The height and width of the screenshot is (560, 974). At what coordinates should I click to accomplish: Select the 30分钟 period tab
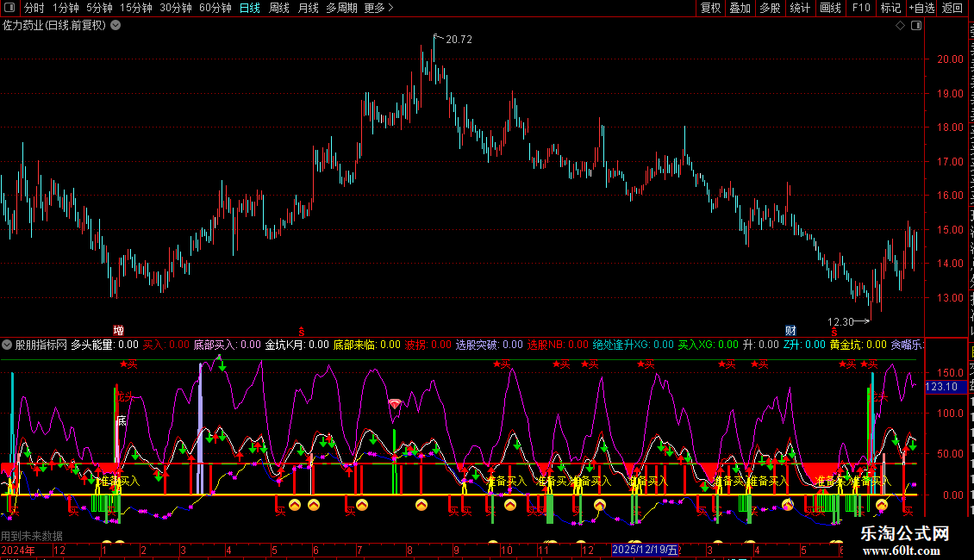pyautogui.click(x=176, y=8)
